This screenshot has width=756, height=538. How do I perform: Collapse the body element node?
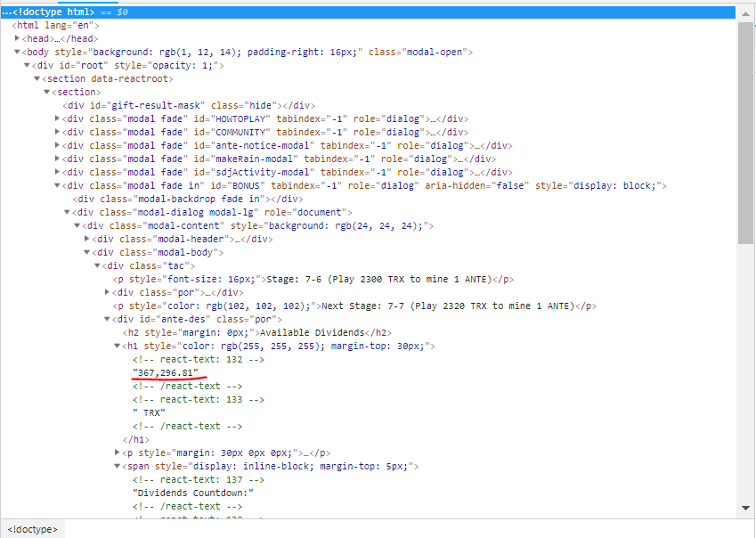point(17,52)
